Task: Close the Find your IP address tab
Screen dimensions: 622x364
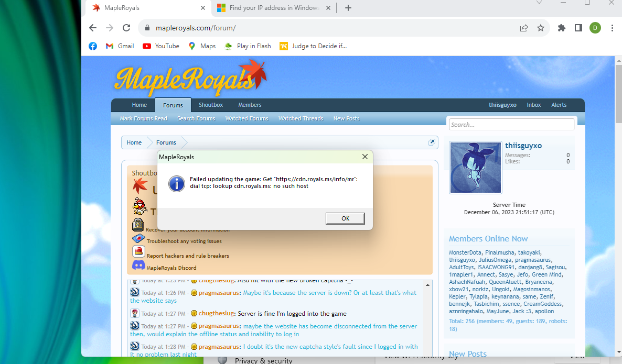Action: [x=328, y=8]
